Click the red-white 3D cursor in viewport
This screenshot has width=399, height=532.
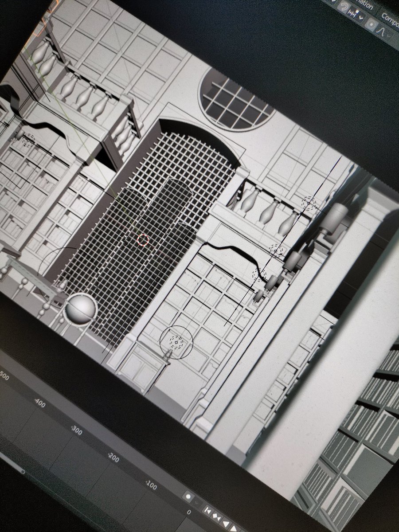(142, 240)
